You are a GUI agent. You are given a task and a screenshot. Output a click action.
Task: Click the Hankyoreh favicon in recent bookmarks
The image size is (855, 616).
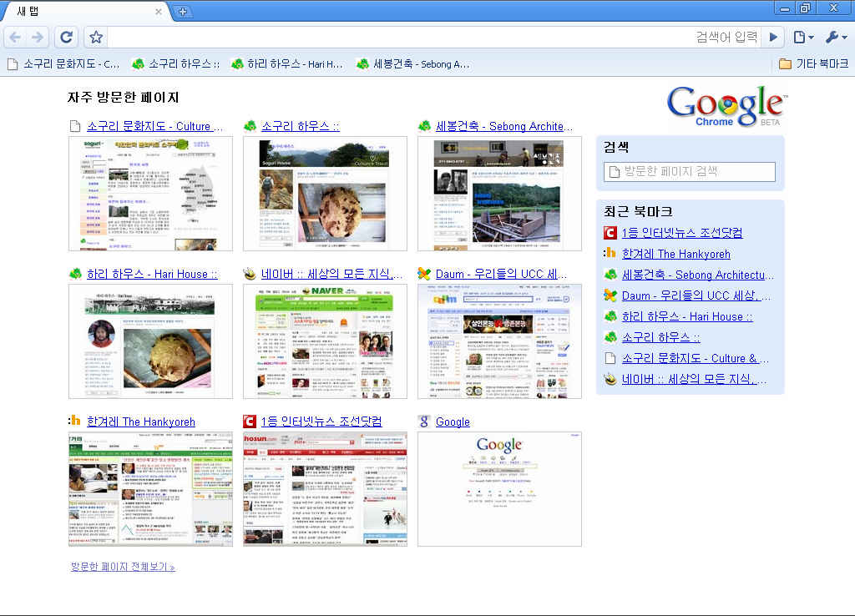pyautogui.click(x=610, y=254)
